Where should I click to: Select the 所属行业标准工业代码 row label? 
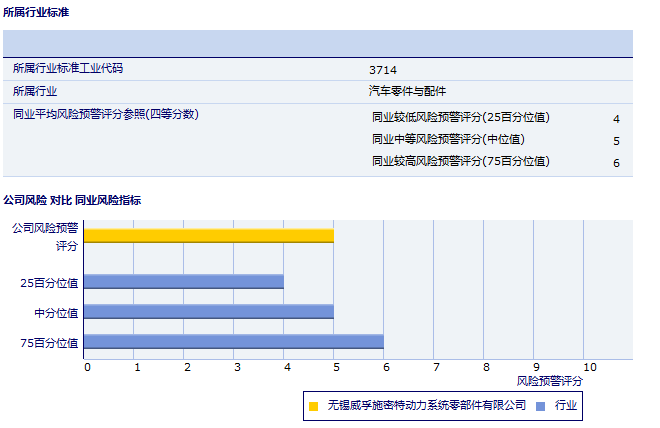[x=68, y=69]
